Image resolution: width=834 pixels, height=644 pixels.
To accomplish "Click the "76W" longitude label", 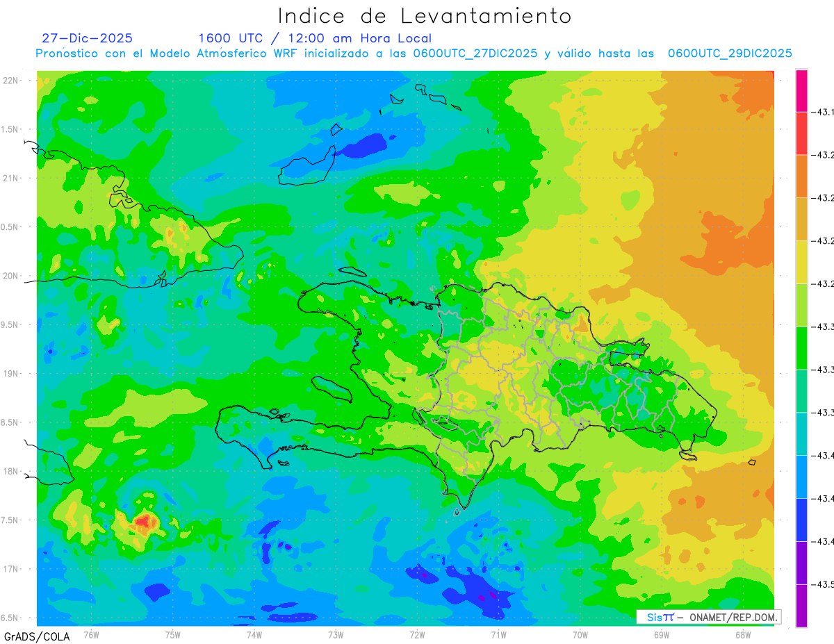I will tap(91, 634).
